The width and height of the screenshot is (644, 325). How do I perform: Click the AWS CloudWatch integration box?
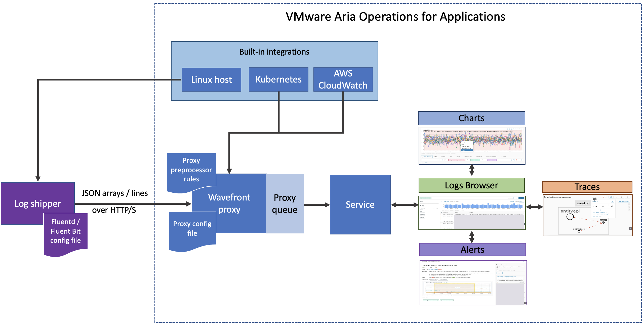tap(343, 79)
